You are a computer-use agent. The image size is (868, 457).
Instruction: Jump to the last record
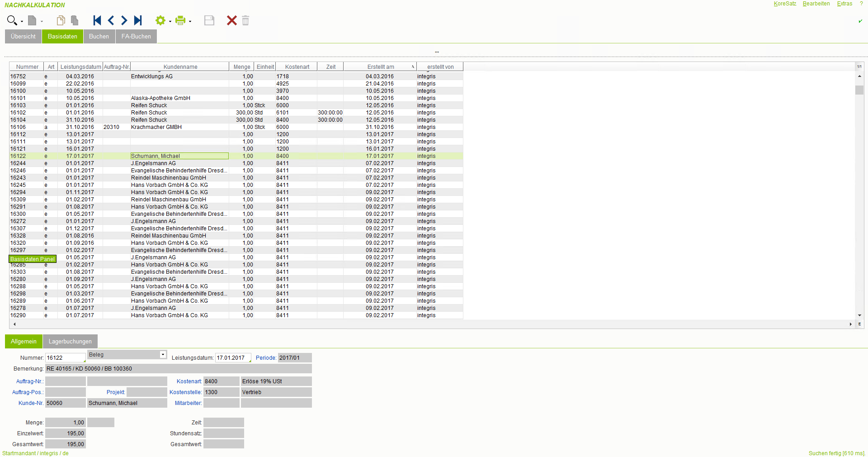tap(138, 20)
